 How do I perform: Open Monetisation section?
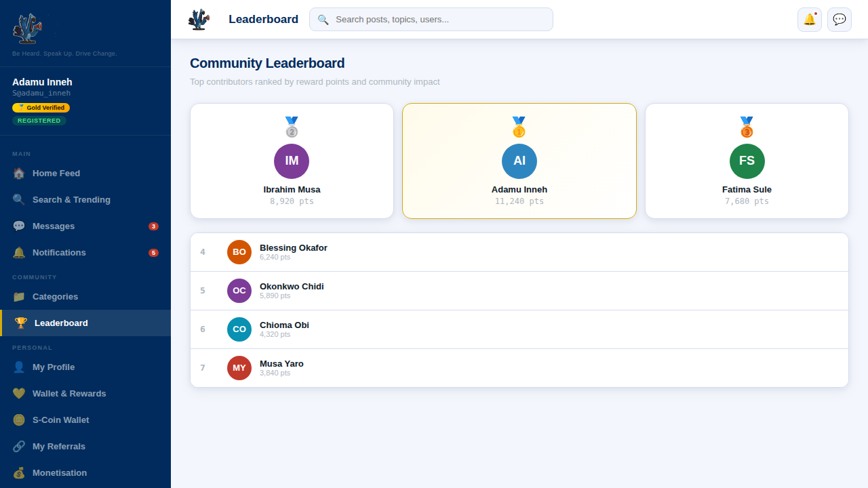click(85, 473)
